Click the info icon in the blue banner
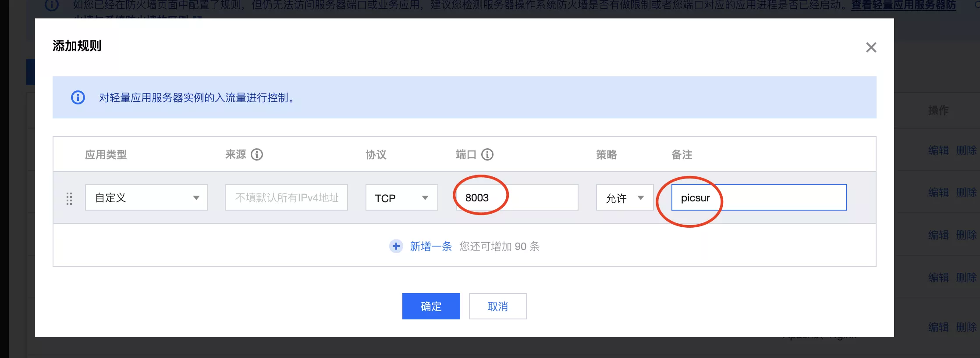The image size is (980, 358). [78, 97]
